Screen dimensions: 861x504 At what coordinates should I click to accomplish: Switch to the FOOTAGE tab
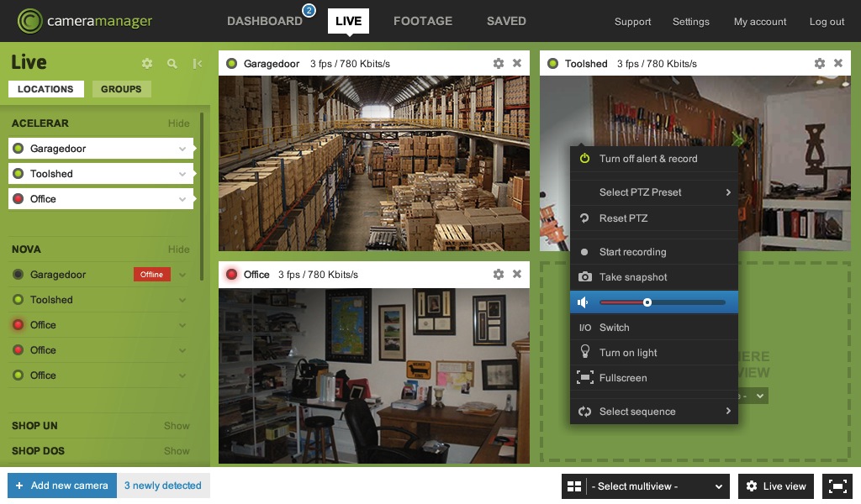tap(422, 21)
